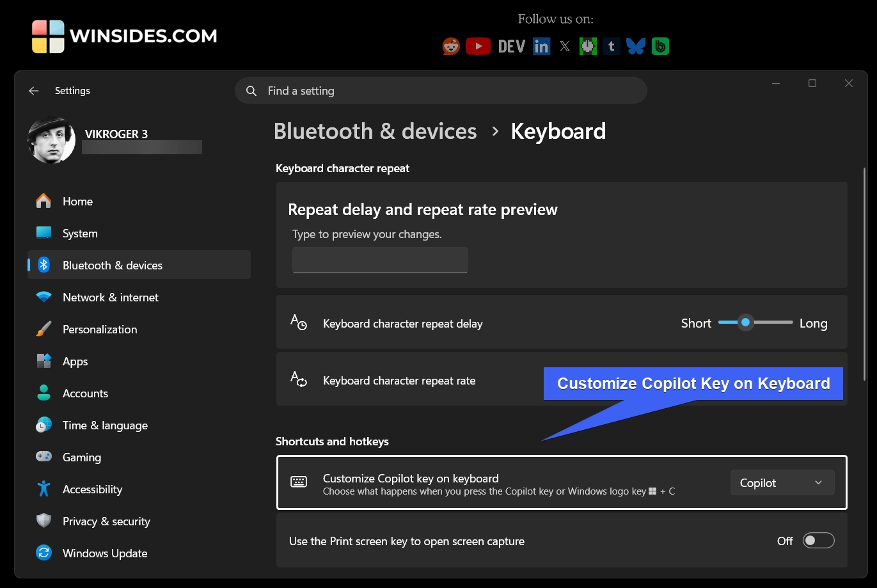The height and width of the screenshot is (588, 877).
Task: Visit the DEV community icon
Action: [510, 45]
